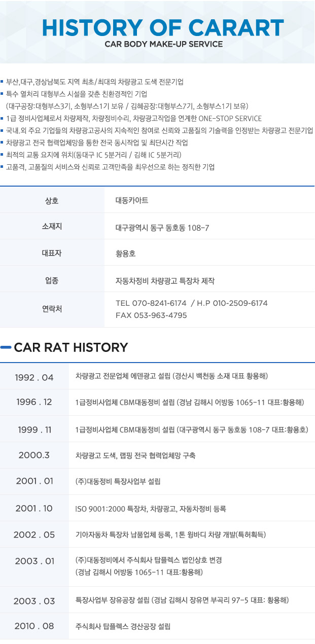Click the blue bullet before 최적의 교통 요지에
The width and height of the screenshot is (315, 644).
3,155
